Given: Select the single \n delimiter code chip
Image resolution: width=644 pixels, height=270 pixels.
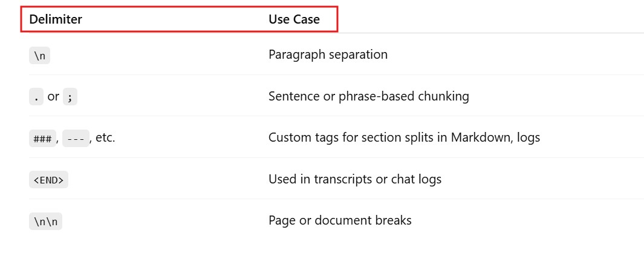Looking at the screenshot, I should (39, 56).
